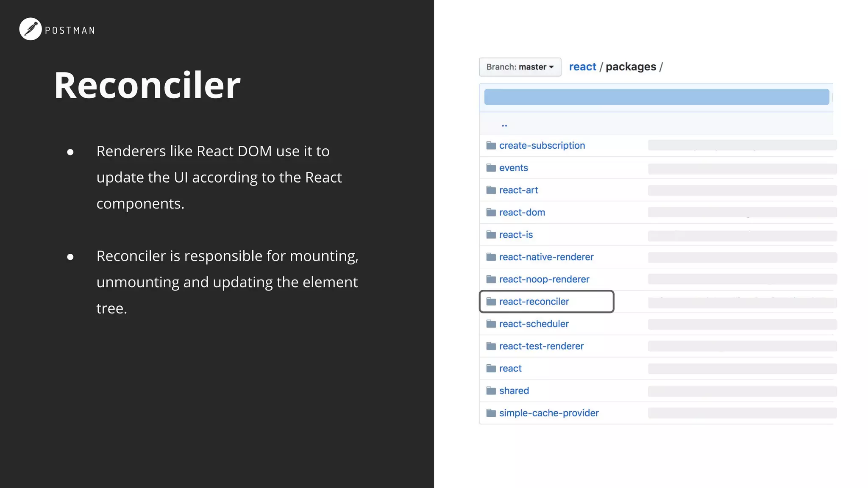Open the react-art folder link
868x488 pixels.
(518, 190)
